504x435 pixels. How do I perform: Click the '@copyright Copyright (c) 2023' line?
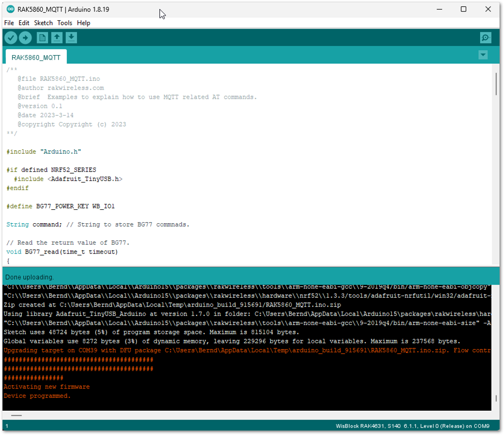(x=71, y=124)
